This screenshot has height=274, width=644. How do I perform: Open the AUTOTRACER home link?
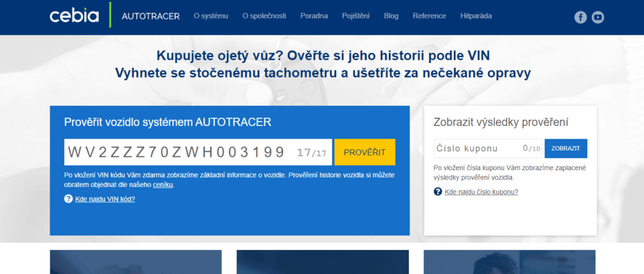point(151,16)
